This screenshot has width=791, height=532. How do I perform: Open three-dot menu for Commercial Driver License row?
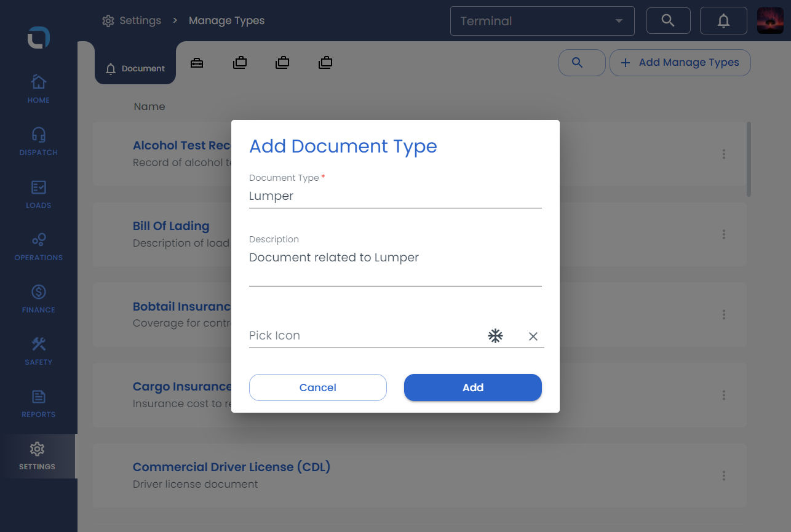724,475
